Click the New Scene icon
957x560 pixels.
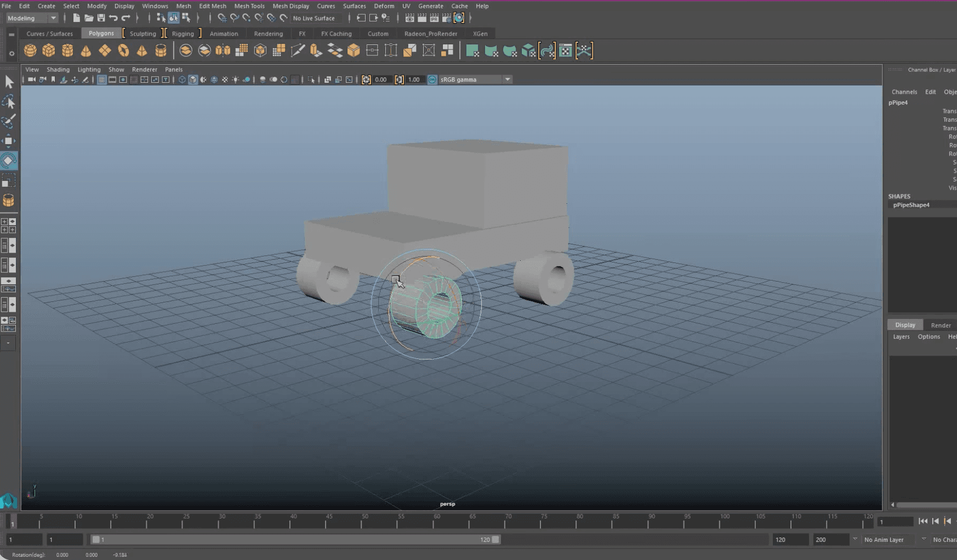coord(76,18)
